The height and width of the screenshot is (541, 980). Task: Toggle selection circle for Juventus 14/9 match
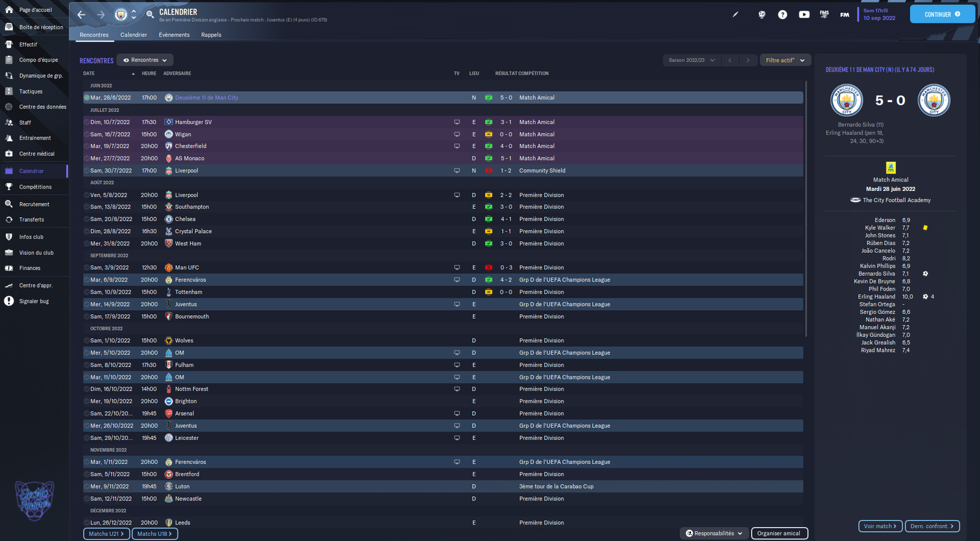tap(87, 304)
